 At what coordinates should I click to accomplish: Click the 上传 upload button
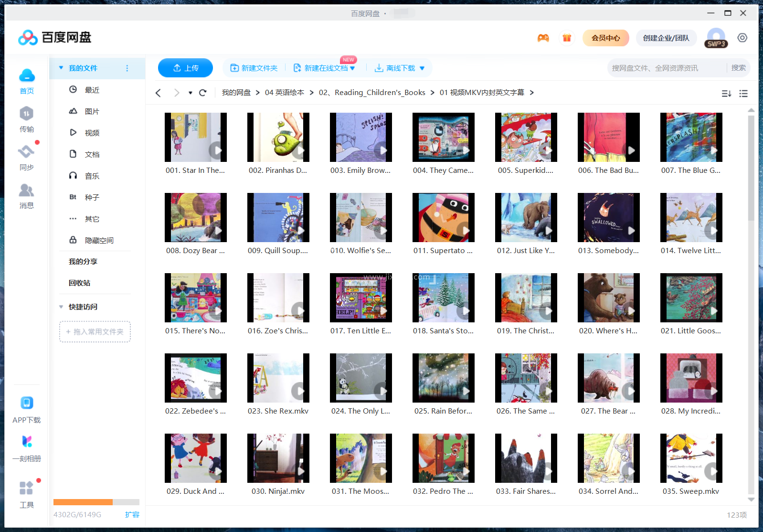[x=185, y=68]
